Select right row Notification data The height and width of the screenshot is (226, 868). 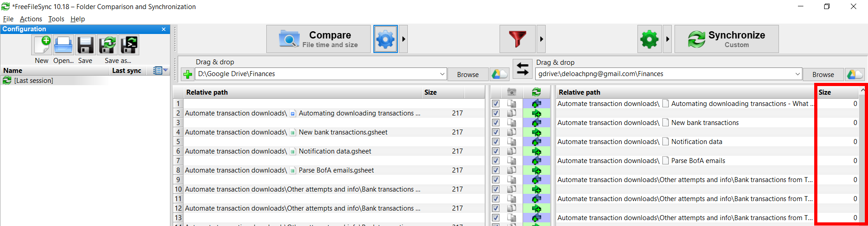click(x=708, y=142)
